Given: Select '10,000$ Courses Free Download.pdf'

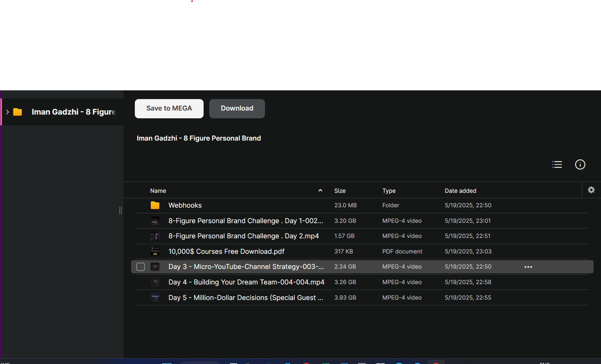Looking at the screenshot, I should [227, 251].
